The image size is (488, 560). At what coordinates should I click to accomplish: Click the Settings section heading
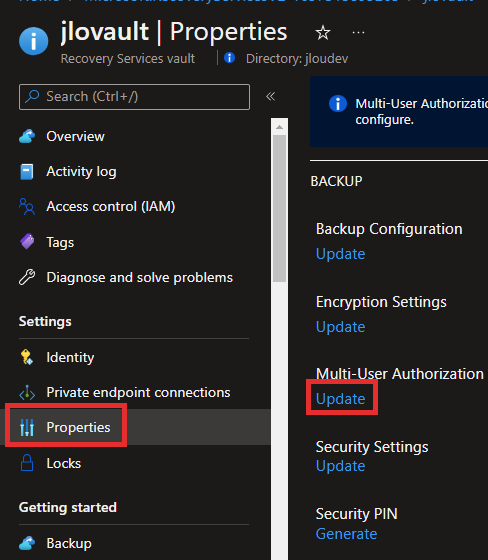(45, 321)
